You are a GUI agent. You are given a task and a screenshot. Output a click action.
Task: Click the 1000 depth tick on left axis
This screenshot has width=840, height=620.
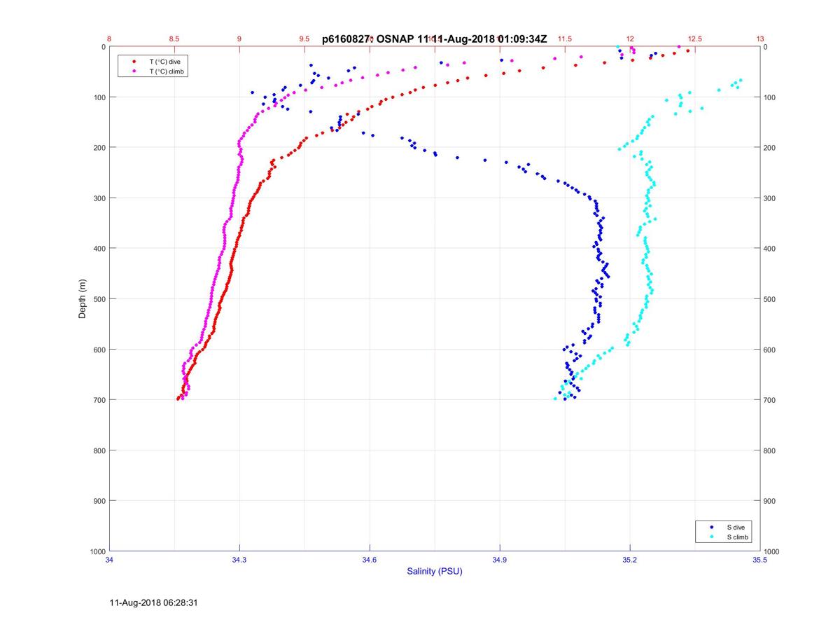click(97, 551)
